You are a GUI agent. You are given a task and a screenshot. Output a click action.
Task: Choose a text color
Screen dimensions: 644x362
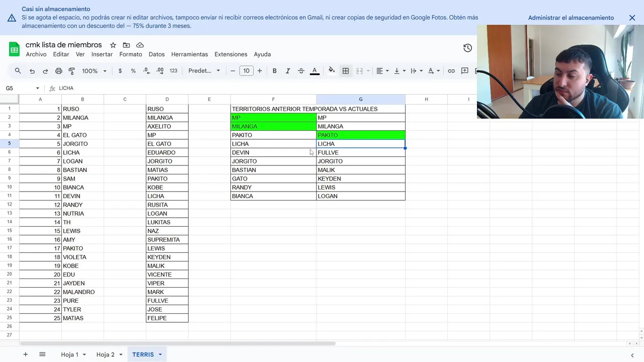[315, 71]
